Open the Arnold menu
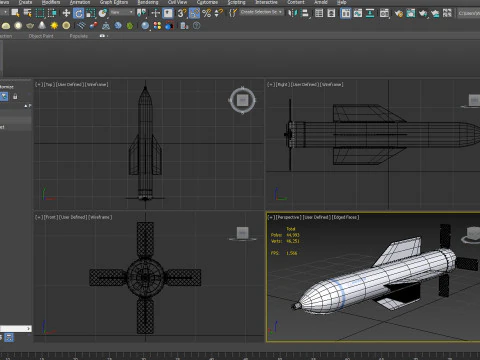Viewport: 480px width, 360px height. click(x=321, y=2)
